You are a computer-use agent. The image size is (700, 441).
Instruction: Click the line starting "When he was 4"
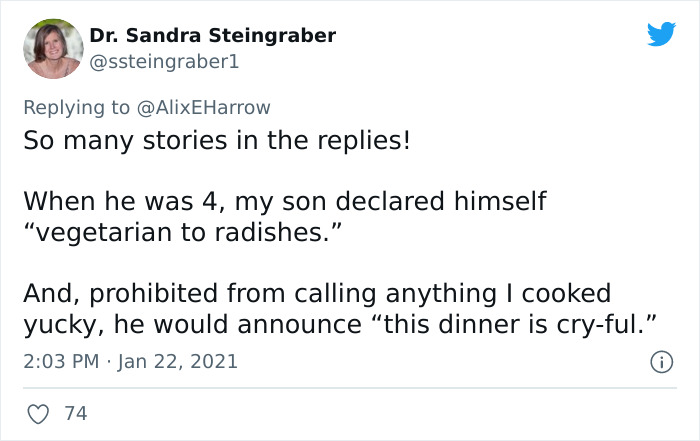pyautogui.click(x=285, y=201)
